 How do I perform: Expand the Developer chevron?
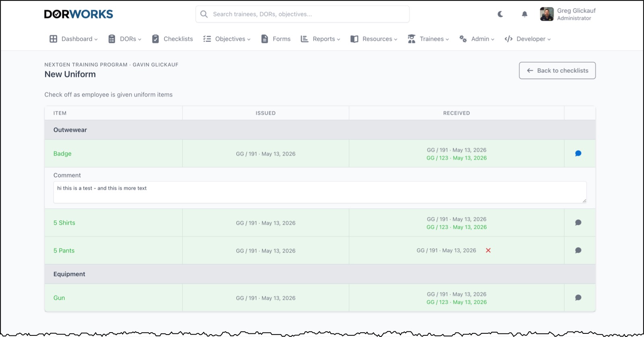[549, 39]
